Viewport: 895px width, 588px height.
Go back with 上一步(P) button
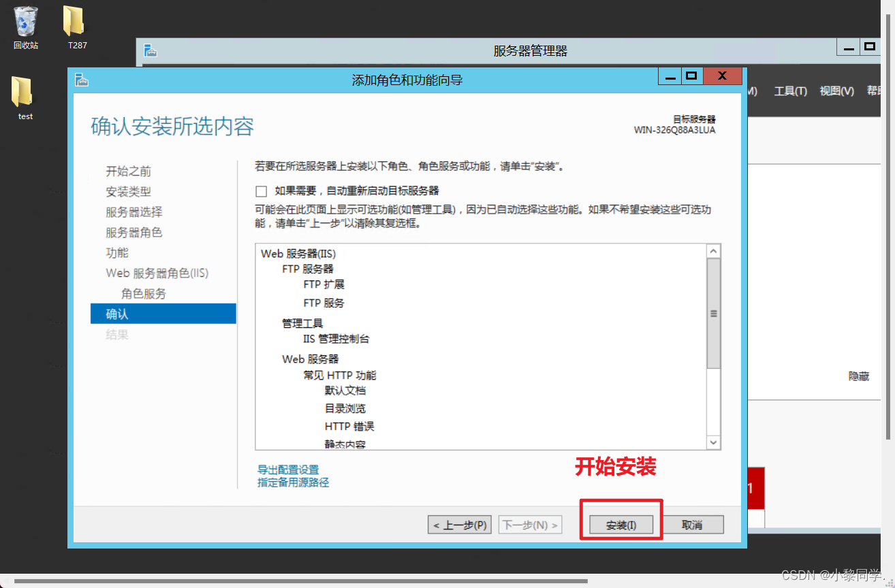click(460, 525)
